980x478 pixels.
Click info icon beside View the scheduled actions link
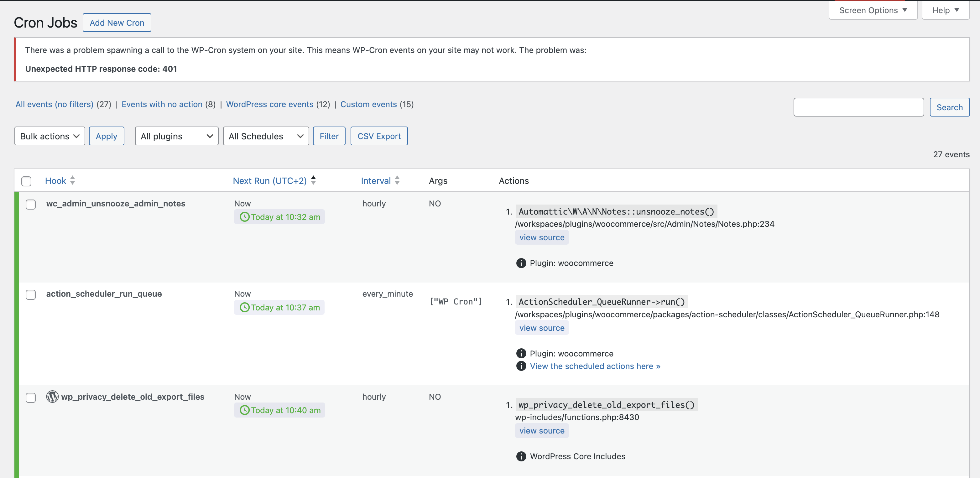coord(521,366)
